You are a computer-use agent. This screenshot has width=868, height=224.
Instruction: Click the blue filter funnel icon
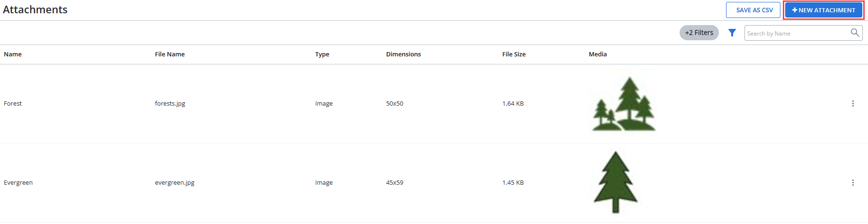[732, 33]
